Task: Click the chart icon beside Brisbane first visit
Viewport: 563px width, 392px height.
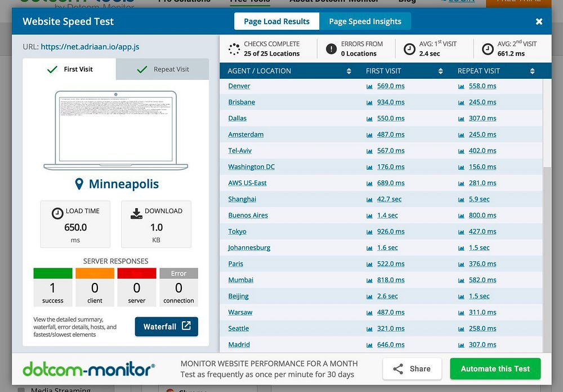Action: [369, 102]
